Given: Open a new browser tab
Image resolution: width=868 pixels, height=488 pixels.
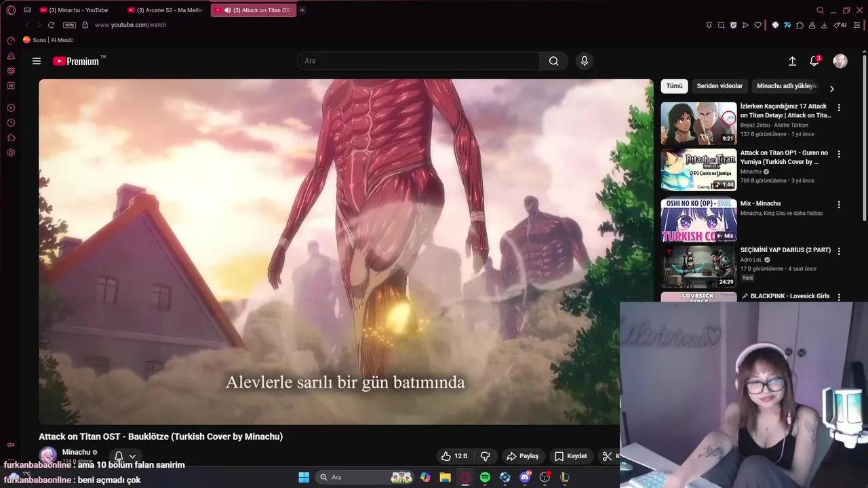Looking at the screenshot, I should (x=302, y=10).
